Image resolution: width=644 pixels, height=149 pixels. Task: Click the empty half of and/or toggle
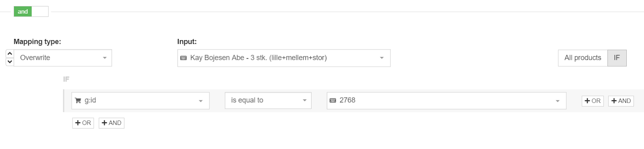pyautogui.click(x=40, y=12)
